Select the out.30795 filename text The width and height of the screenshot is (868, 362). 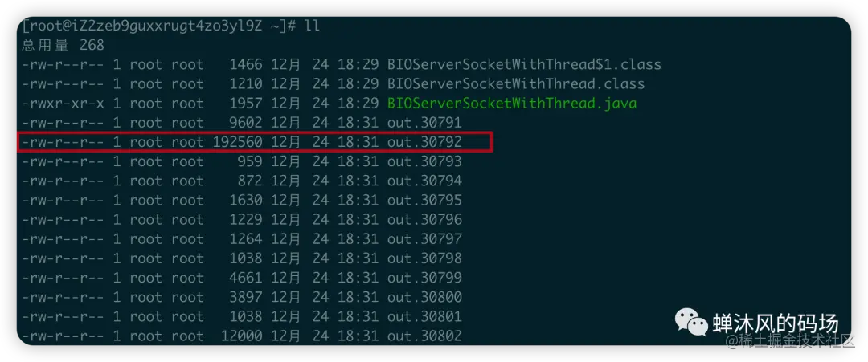[x=424, y=200]
